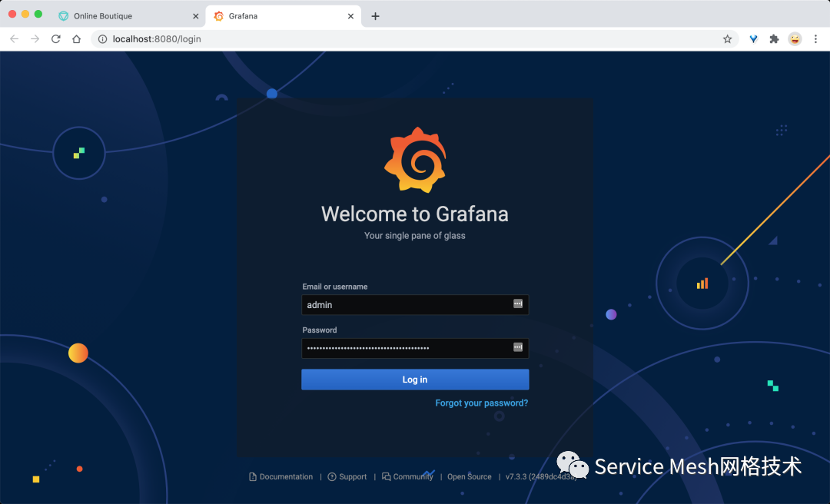Viewport: 830px width, 504px height.
Task: Open the Chrome three-dot menu
Action: 815,38
